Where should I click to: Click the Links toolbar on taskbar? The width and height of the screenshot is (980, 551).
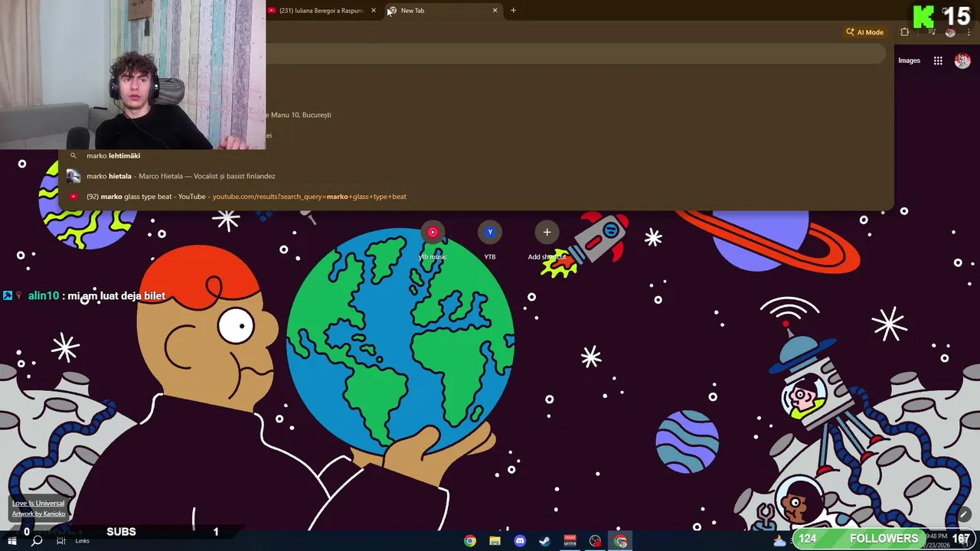point(82,541)
